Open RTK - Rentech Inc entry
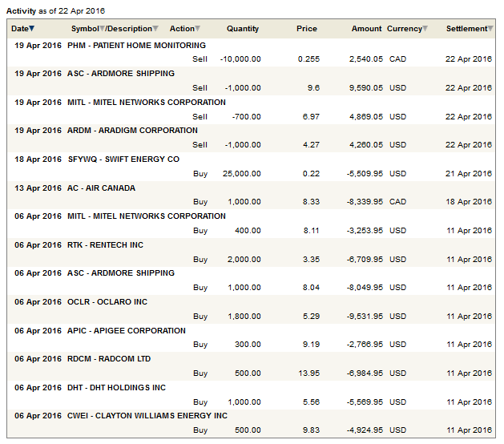The height and width of the screenshot is (444, 504). click(x=105, y=245)
